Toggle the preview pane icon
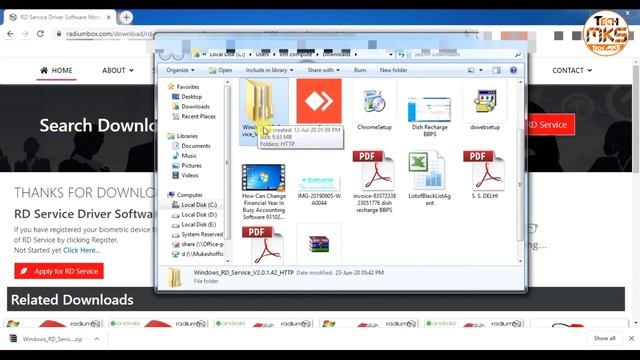640x360 pixels. pyautogui.click(x=496, y=70)
